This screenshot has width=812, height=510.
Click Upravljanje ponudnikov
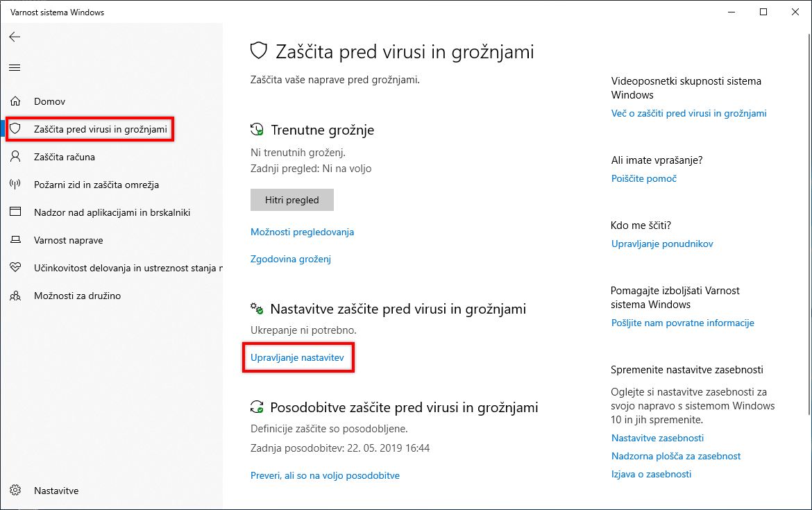(661, 244)
